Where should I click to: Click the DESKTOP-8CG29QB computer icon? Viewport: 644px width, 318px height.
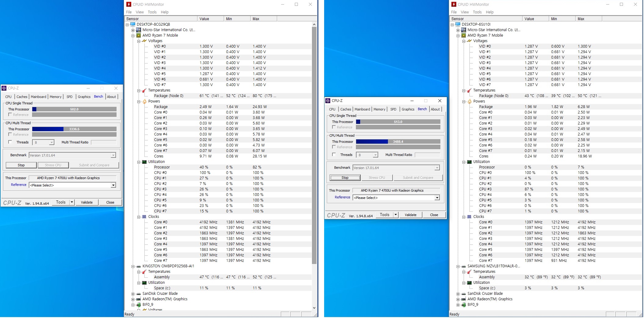133,24
